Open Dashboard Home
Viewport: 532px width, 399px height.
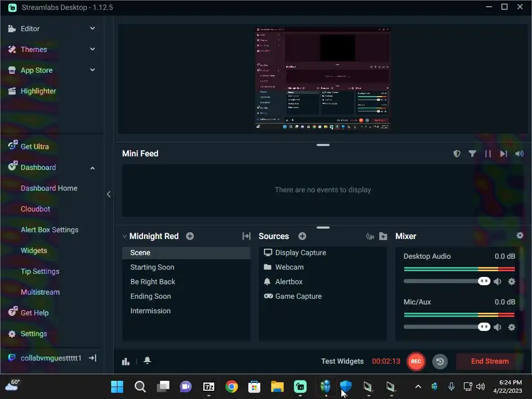point(49,188)
